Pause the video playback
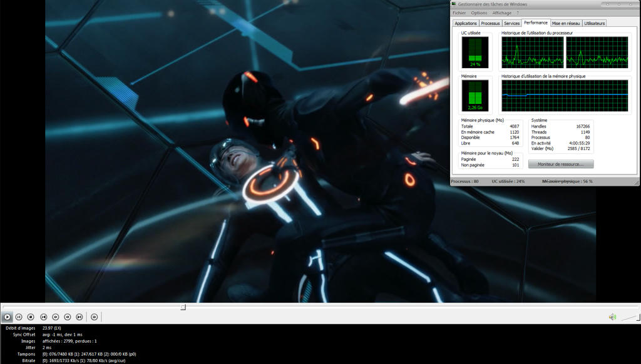The width and height of the screenshot is (641, 364). pyautogui.click(x=19, y=317)
